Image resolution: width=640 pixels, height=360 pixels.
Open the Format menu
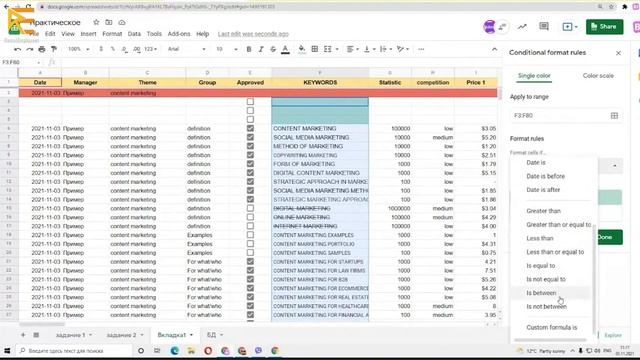(x=112, y=34)
